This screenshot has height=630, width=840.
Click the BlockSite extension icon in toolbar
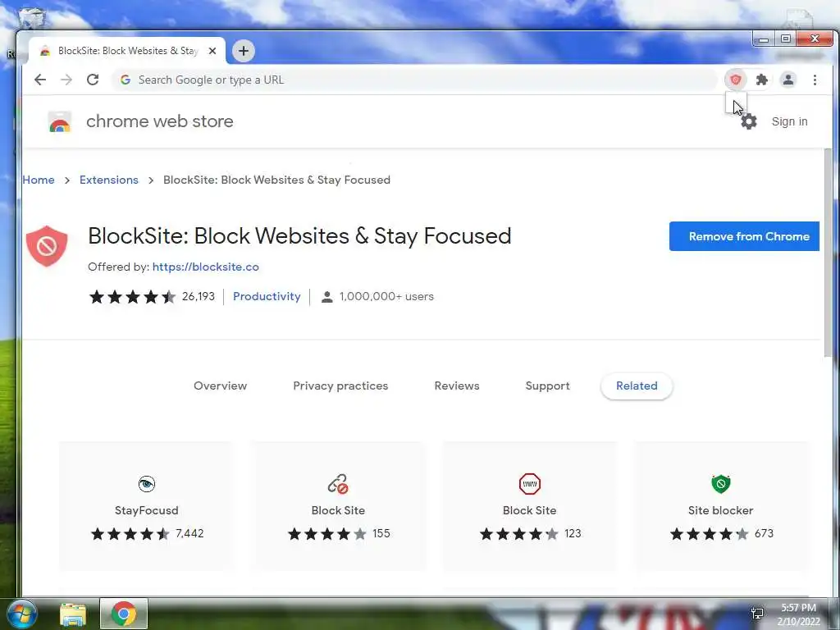[x=736, y=80]
